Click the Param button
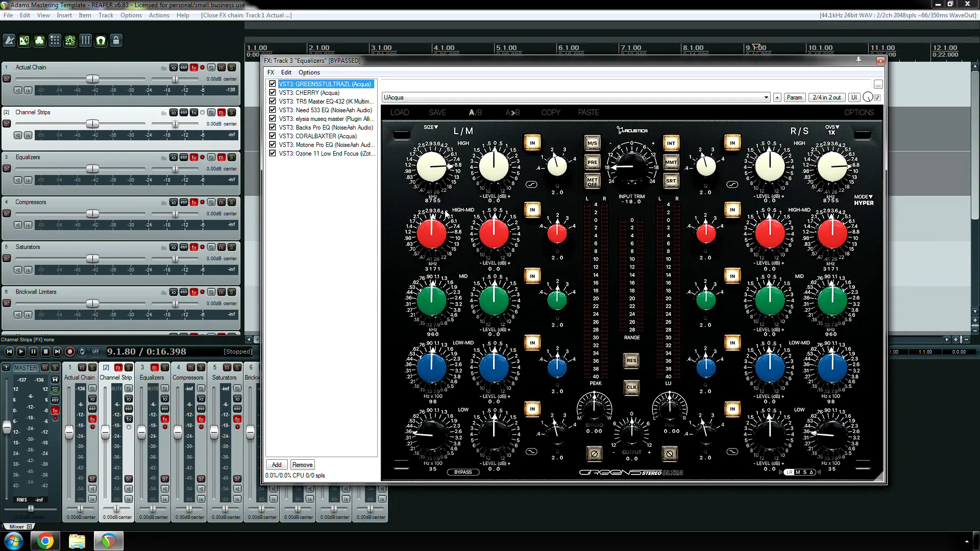980x551 pixels. [x=794, y=97]
